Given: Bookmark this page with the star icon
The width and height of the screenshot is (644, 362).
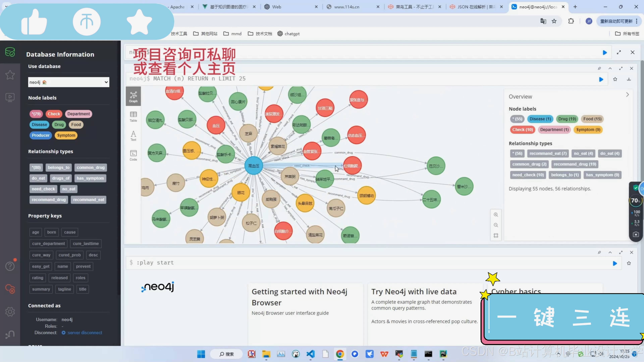Looking at the screenshot, I should [x=554, y=21].
